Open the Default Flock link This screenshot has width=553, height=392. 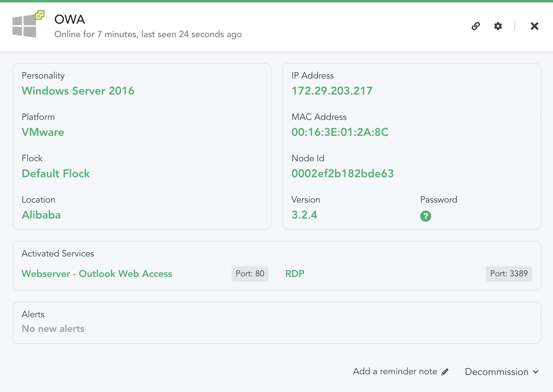(56, 173)
